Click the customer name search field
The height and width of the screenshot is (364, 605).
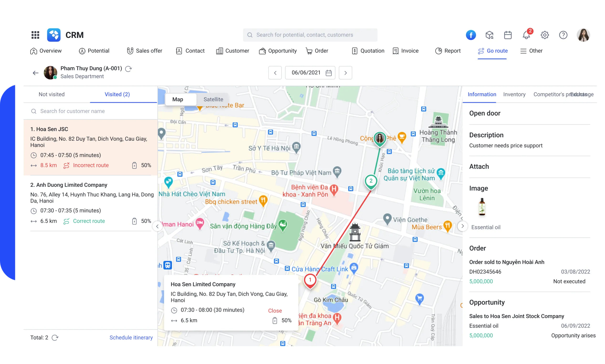point(73,111)
